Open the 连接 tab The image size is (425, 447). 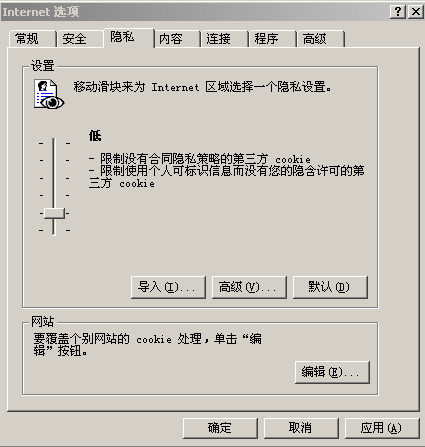[x=225, y=39]
